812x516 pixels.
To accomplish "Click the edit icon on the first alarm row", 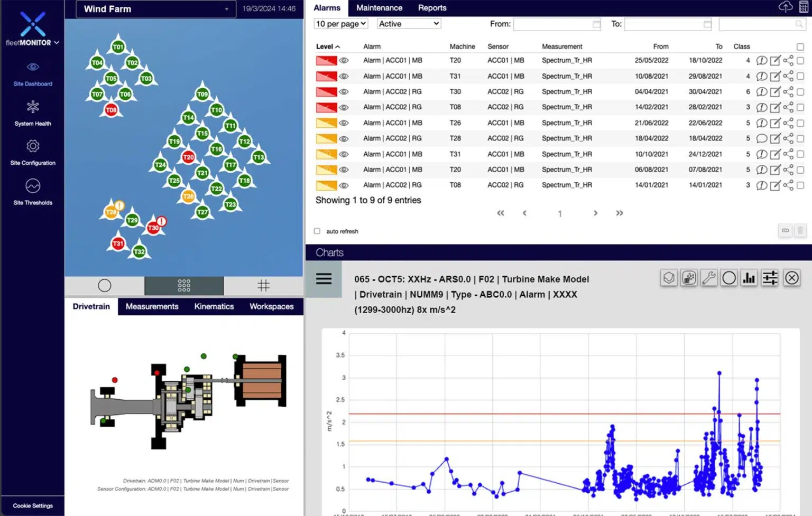I will pos(775,60).
